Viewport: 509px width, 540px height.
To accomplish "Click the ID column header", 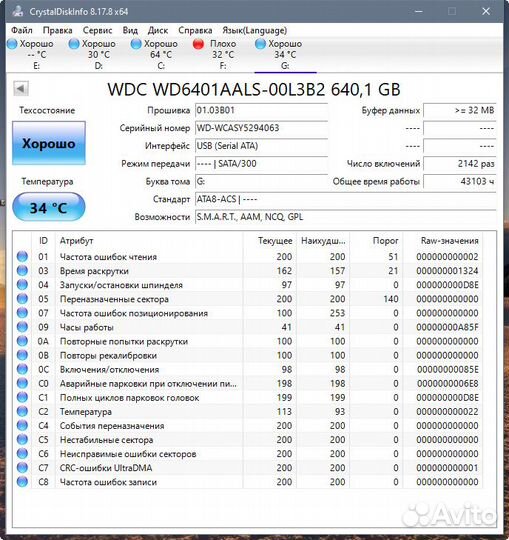I will pyautogui.click(x=43, y=240).
